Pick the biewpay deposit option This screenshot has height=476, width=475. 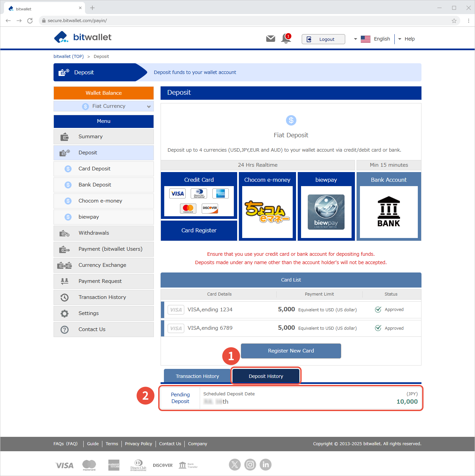click(x=326, y=206)
